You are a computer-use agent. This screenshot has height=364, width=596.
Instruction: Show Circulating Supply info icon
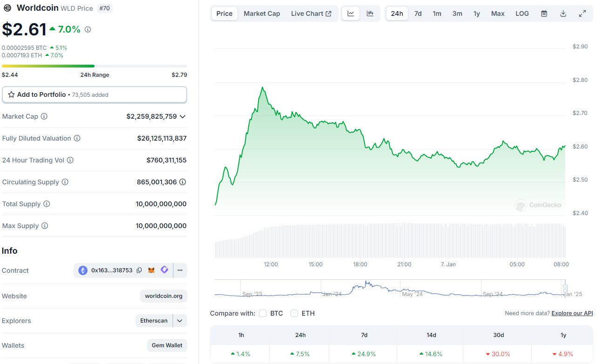[65, 182]
